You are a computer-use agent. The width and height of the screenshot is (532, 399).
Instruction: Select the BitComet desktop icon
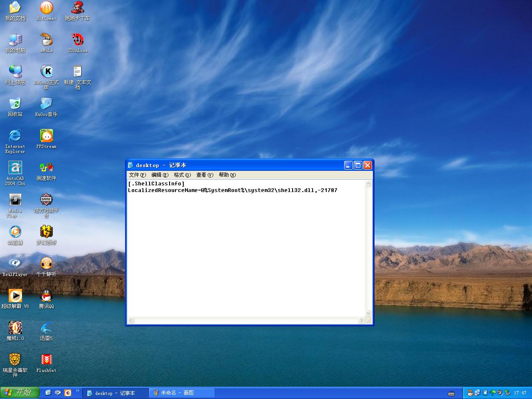[46, 11]
